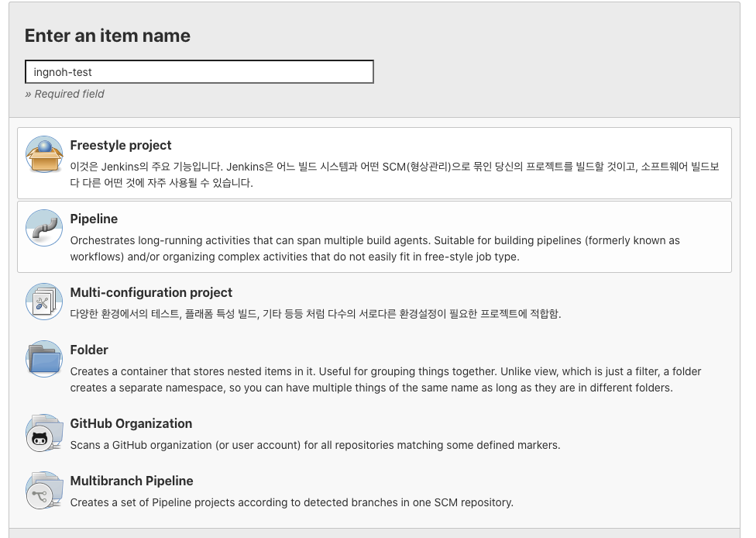Click 'Creates a set of Pipeline projects' description
Screen dimensions: 756x538
click(x=292, y=503)
